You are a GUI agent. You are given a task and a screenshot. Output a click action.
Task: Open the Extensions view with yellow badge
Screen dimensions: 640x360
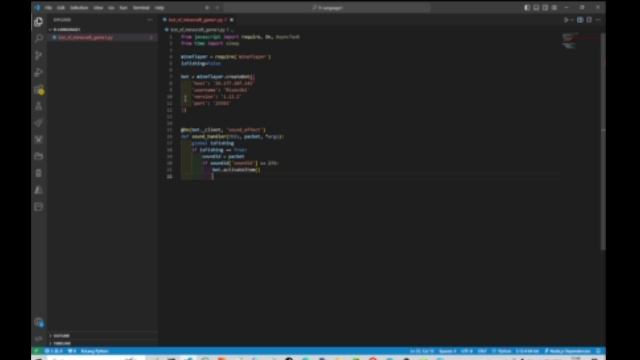[39, 90]
